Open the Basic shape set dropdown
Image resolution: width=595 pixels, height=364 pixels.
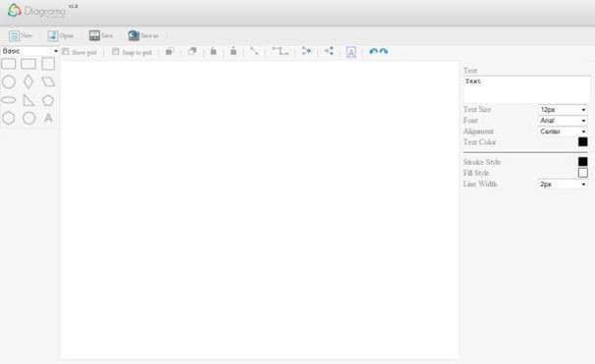coord(29,51)
